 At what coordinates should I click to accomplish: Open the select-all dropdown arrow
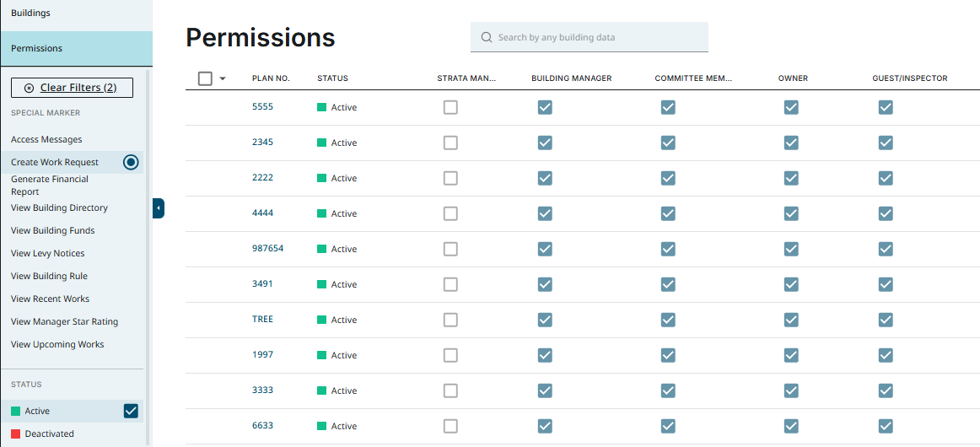(222, 78)
